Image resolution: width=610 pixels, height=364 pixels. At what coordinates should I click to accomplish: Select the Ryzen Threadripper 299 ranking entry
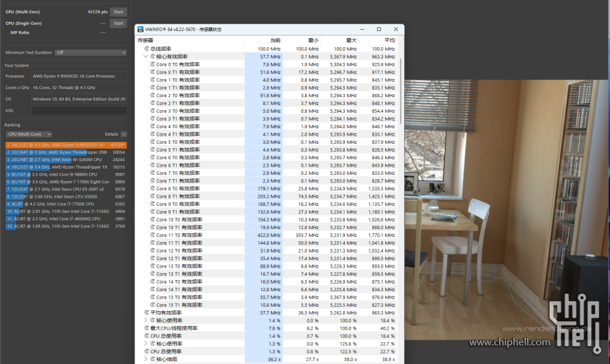coord(66,152)
